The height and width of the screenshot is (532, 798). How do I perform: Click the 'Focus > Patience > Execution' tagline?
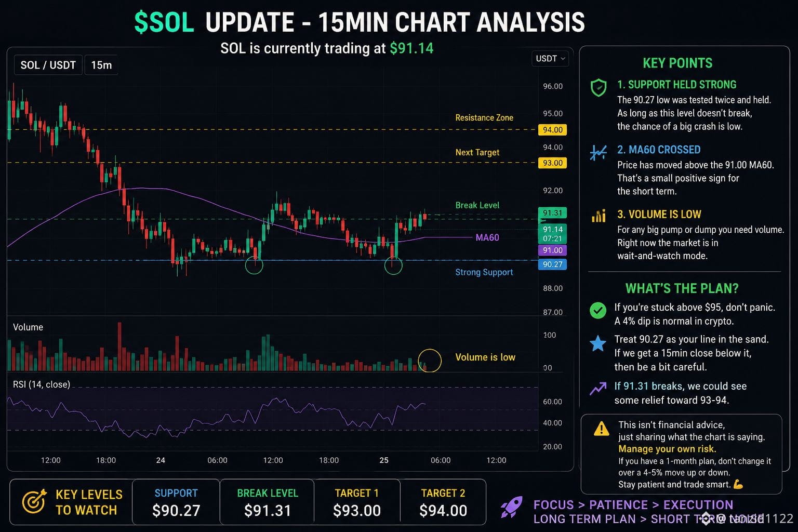coord(633,505)
